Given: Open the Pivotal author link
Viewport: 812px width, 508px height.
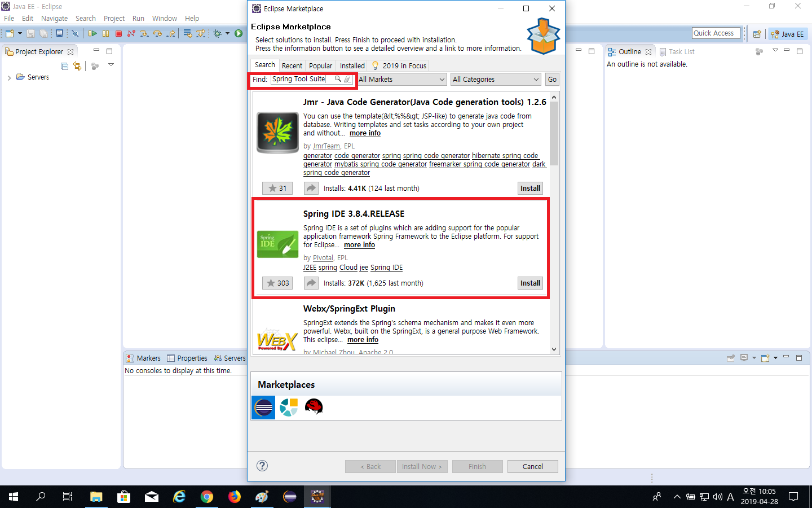Looking at the screenshot, I should point(323,258).
